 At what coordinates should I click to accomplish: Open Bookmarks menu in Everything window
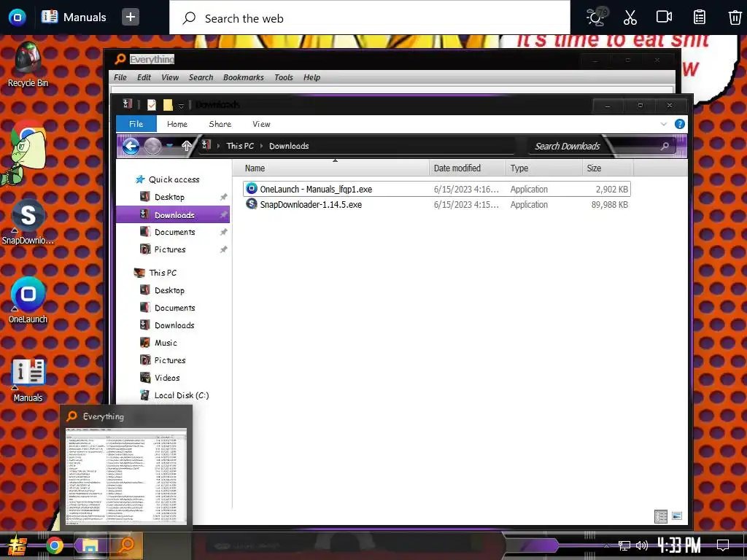[x=243, y=77]
